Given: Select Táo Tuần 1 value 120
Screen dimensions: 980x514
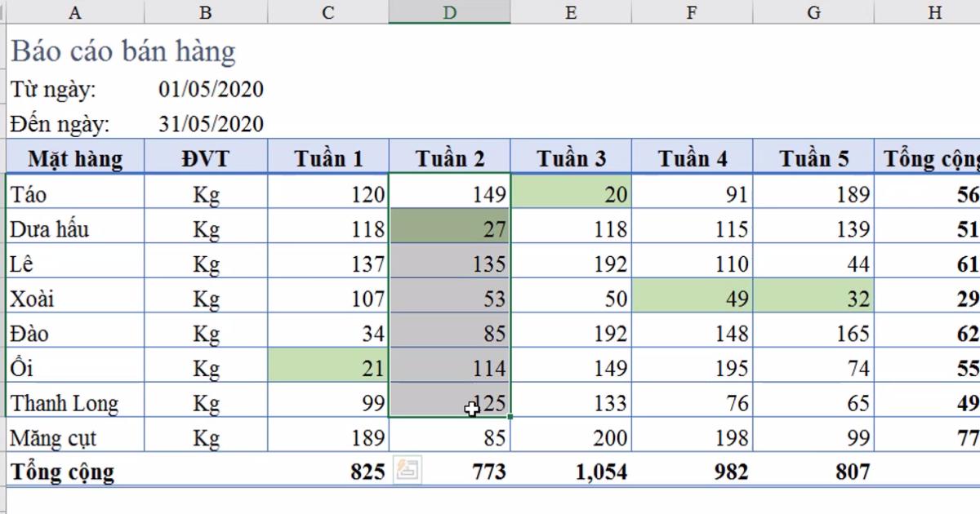Looking at the screenshot, I should click(x=328, y=193).
